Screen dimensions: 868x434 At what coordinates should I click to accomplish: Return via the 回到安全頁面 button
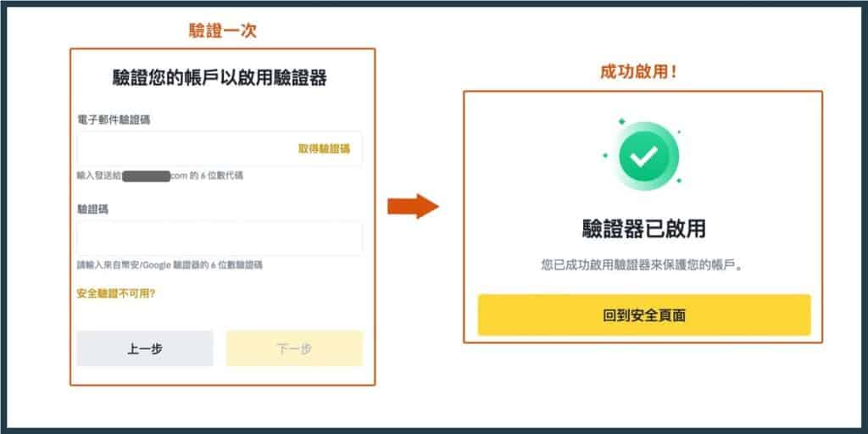click(x=644, y=315)
